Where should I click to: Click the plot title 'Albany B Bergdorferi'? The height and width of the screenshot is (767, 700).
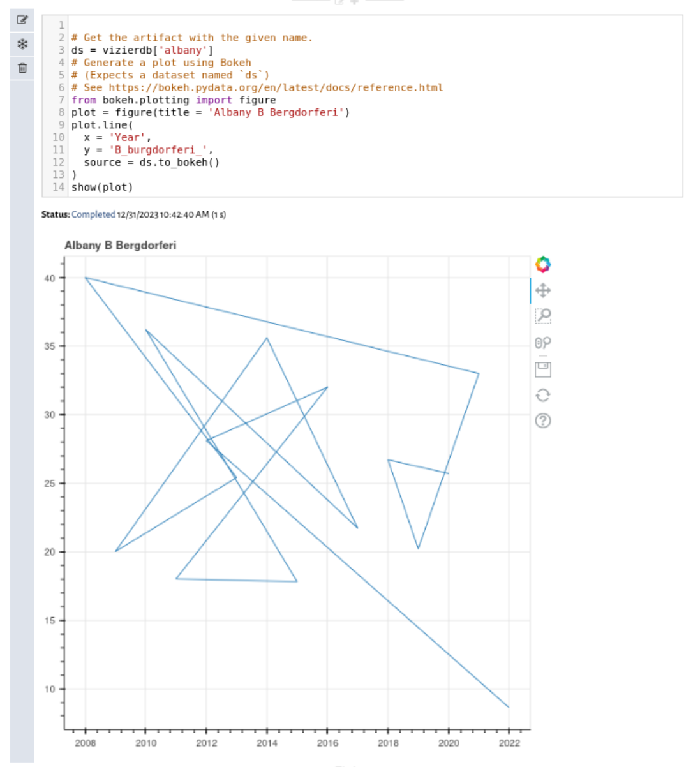coord(121,245)
